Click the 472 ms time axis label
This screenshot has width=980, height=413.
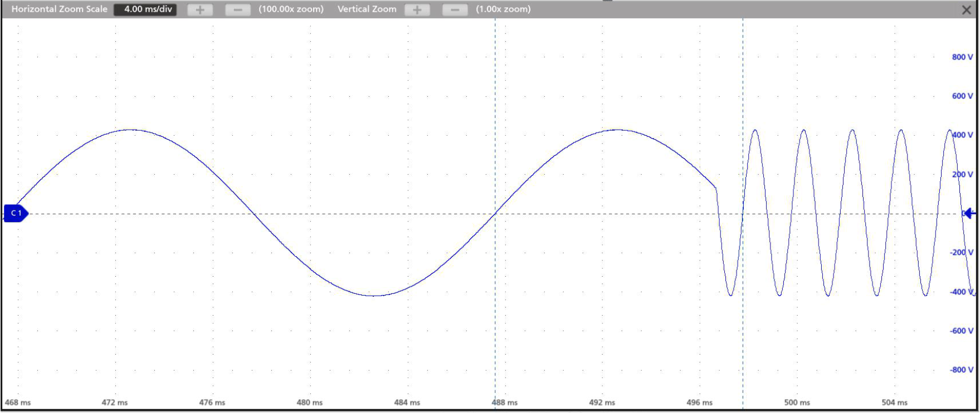115,402
